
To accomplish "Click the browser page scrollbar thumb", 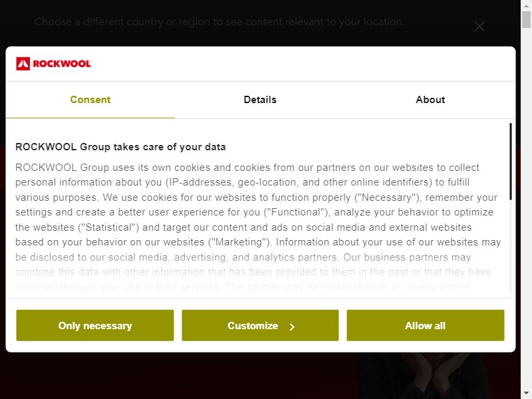I will pyautogui.click(x=526, y=20).
